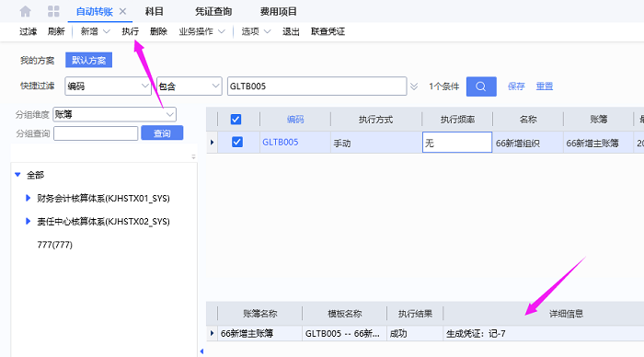Go to the home icon

pos(26,11)
